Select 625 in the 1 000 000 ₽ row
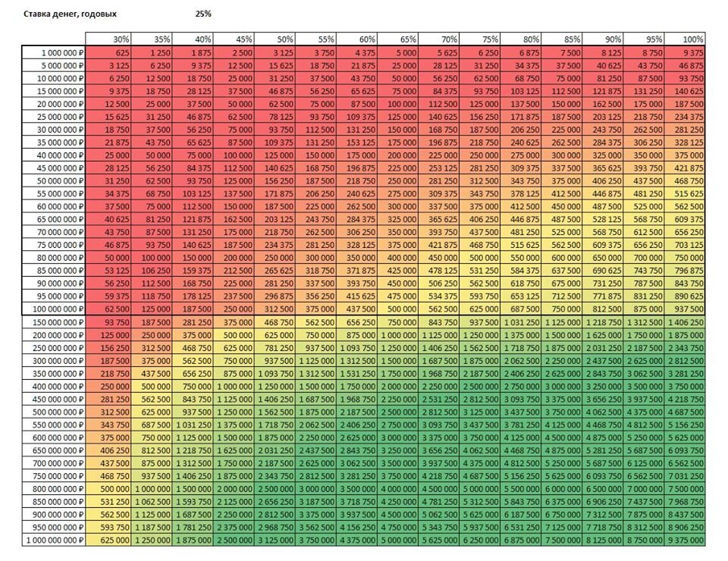Screen dimensions: 728x561 (x=108, y=53)
